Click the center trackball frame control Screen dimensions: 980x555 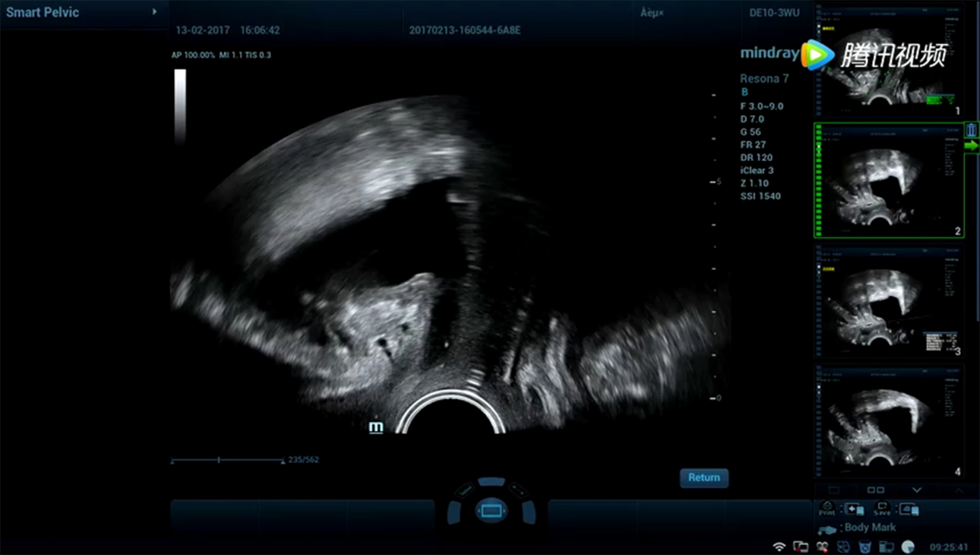click(491, 510)
